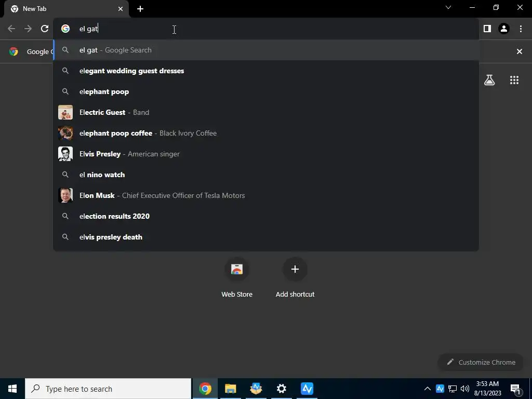Click the Black Ivory Coffee thumbnail
This screenshot has height=399, width=532.
[65, 133]
